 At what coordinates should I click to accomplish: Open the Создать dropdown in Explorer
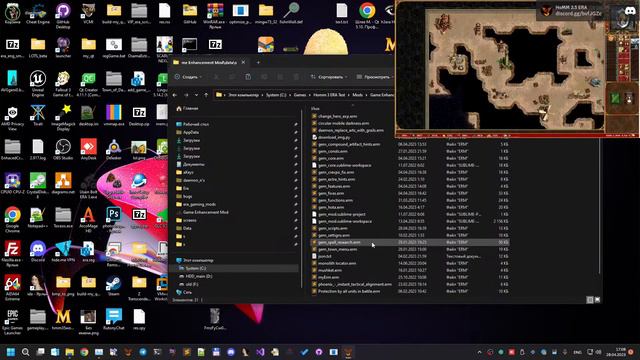tap(188, 77)
